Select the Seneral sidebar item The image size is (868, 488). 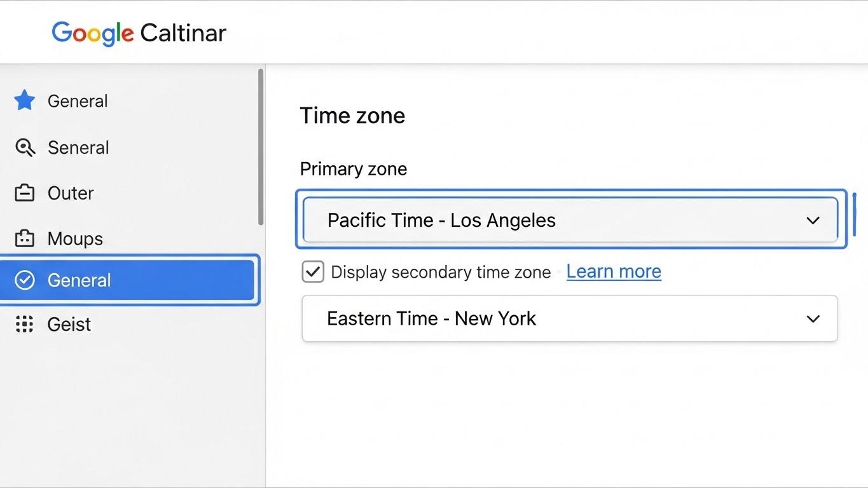click(x=78, y=147)
